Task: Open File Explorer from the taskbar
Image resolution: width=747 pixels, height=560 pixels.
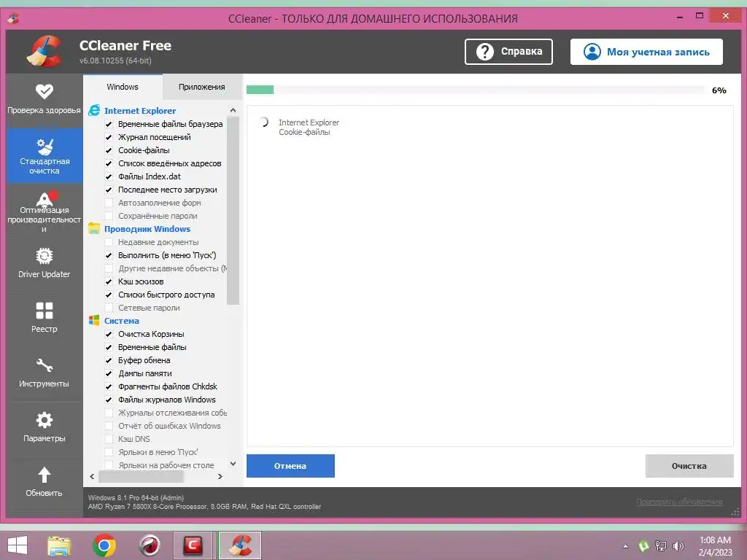Action: pos(59,545)
